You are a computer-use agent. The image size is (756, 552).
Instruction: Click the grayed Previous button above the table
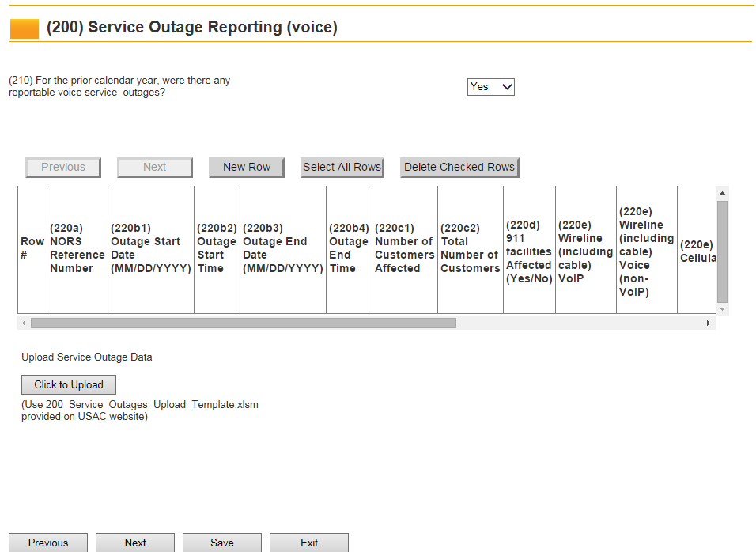click(x=63, y=168)
